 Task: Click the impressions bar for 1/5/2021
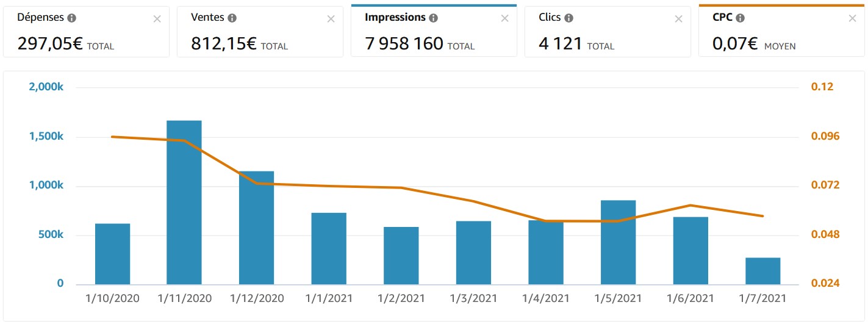point(618,242)
